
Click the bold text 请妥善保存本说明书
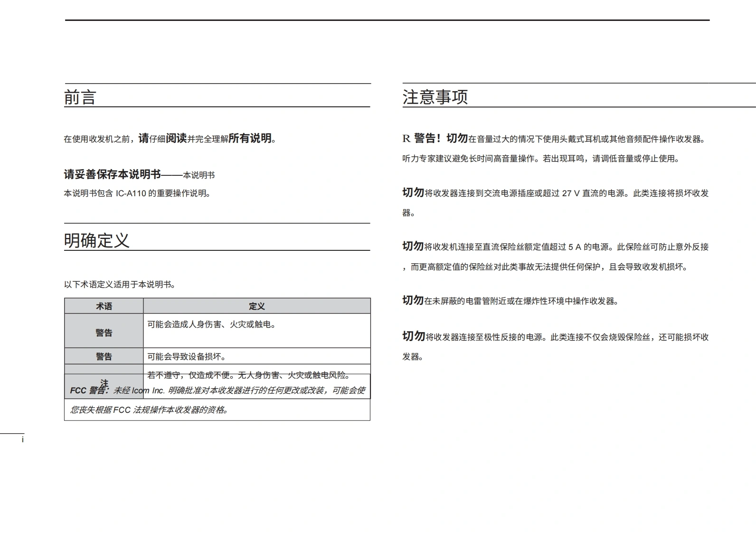coord(113,175)
